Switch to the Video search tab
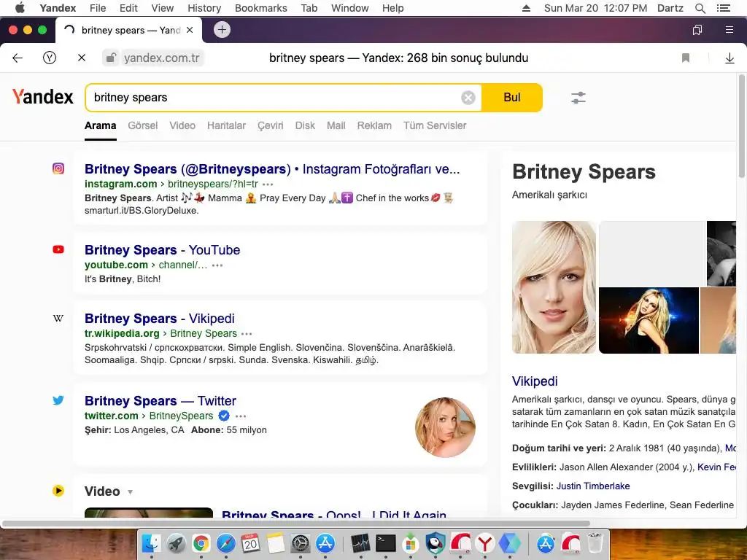The height and width of the screenshot is (560, 747). click(182, 125)
